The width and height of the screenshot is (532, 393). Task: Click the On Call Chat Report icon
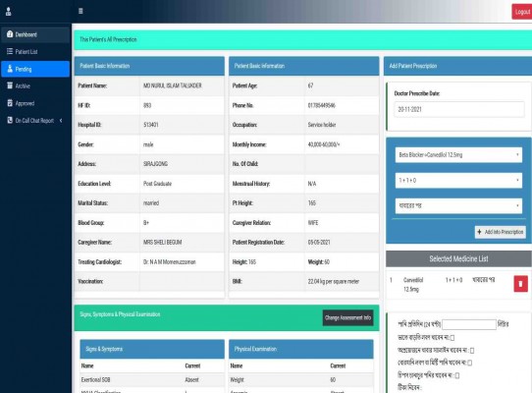(x=10, y=120)
